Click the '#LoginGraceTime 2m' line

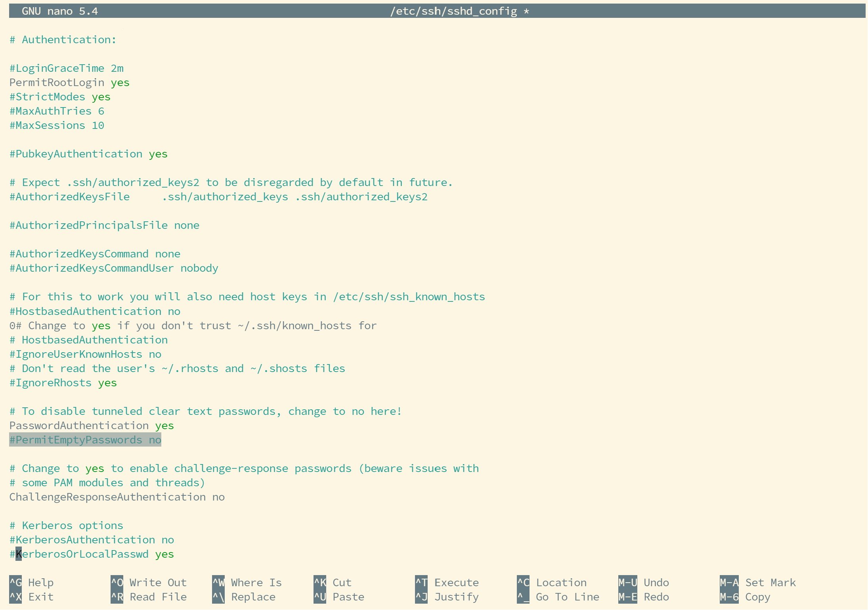tap(67, 68)
